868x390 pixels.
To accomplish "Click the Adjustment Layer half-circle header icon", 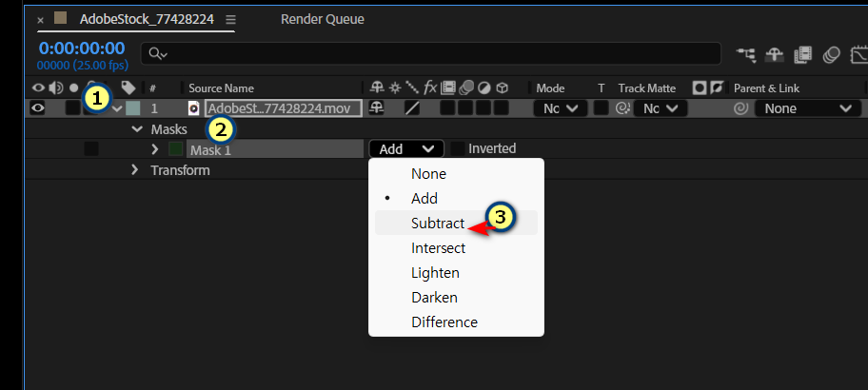I will pyautogui.click(x=483, y=88).
